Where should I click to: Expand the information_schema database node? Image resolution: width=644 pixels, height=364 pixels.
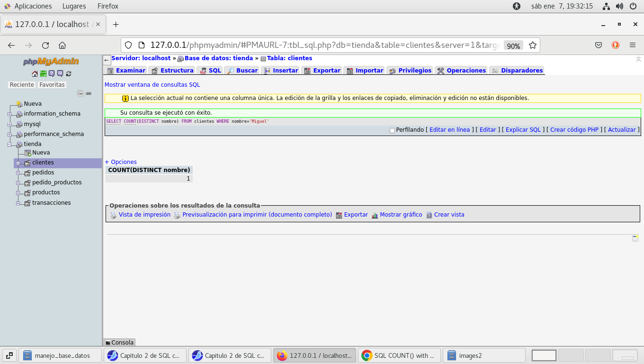pyautogui.click(x=9, y=114)
